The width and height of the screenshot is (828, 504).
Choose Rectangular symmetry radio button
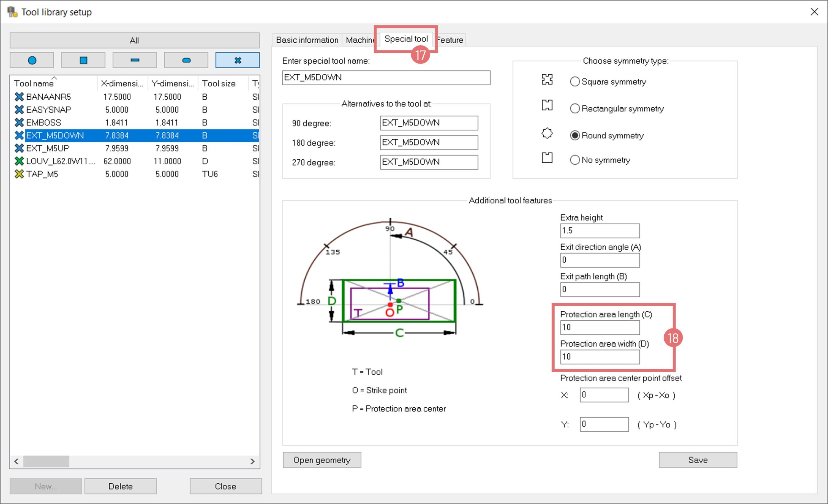click(x=575, y=108)
